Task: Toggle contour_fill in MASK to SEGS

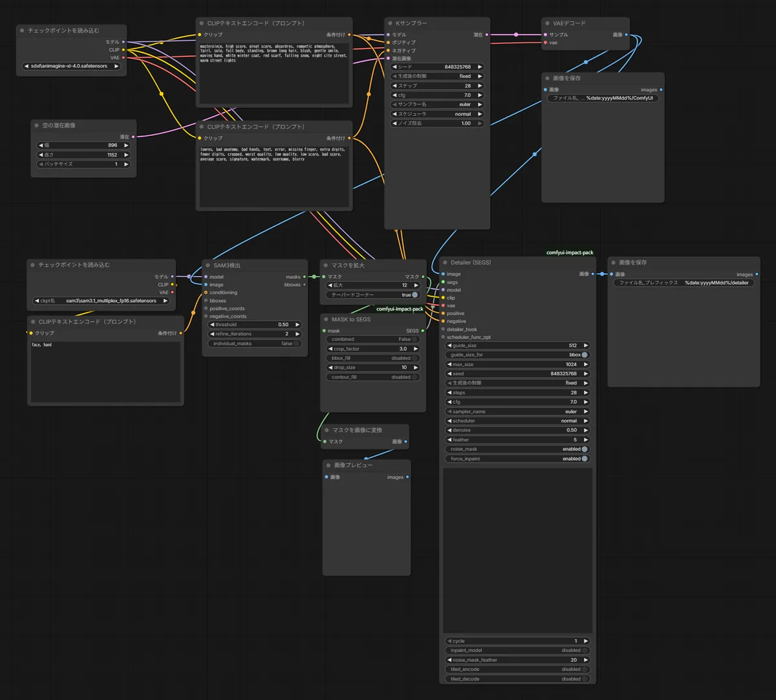Action: (x=372, y=377)
